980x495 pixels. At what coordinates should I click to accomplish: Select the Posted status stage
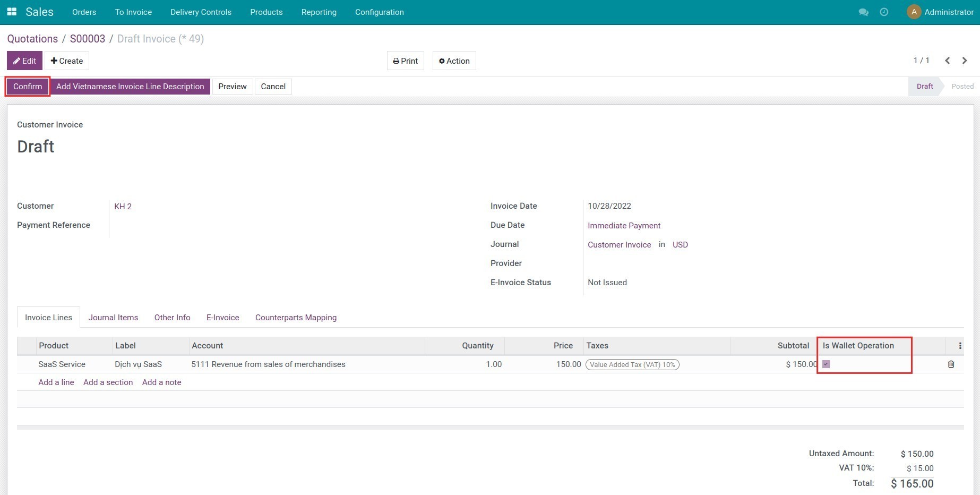coord(962,86)
